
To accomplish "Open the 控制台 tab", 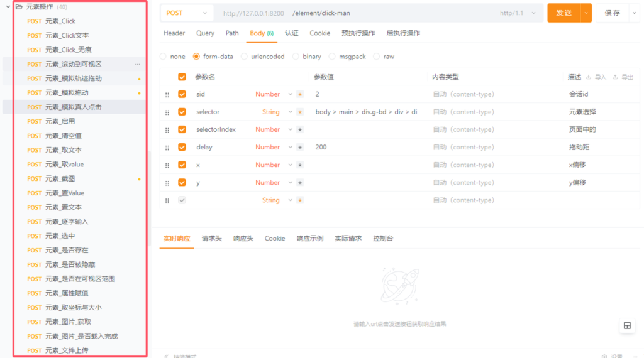I will click(x=383, y=239).
